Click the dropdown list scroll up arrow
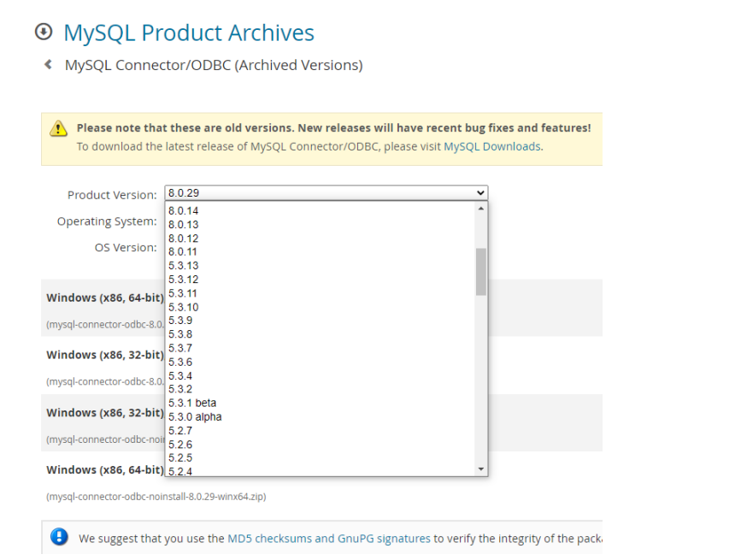 480,209
